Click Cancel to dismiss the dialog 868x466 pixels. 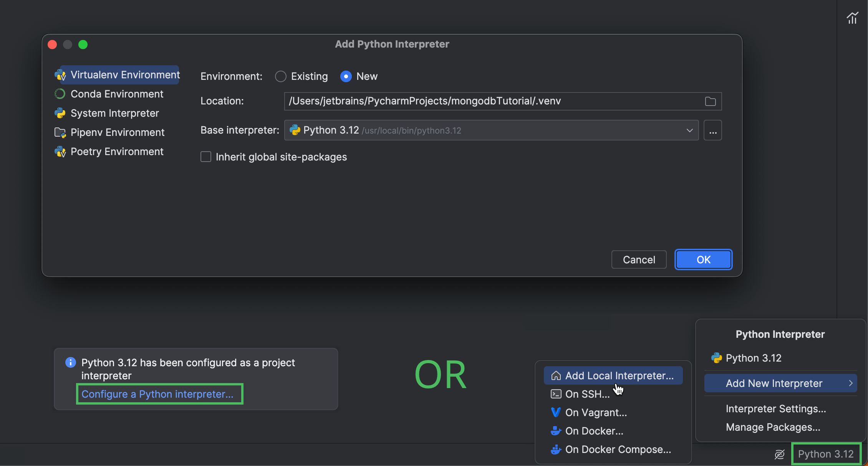point(639,259)
